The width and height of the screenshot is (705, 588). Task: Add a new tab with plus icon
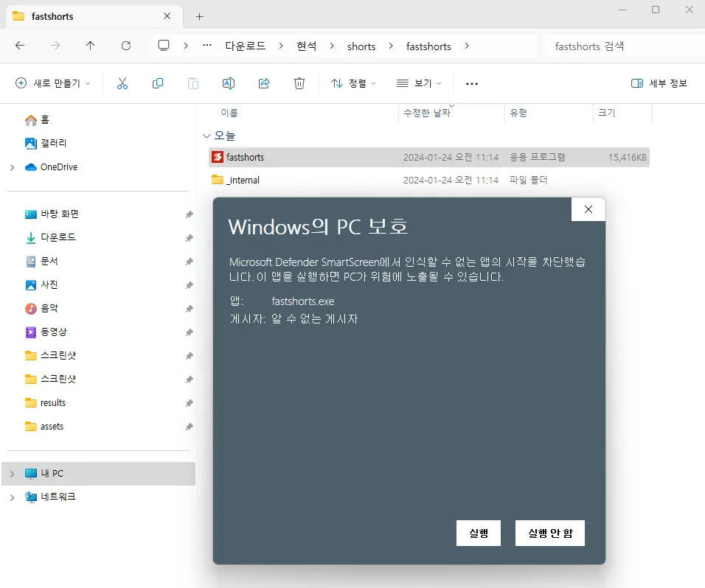pos(200,17)
